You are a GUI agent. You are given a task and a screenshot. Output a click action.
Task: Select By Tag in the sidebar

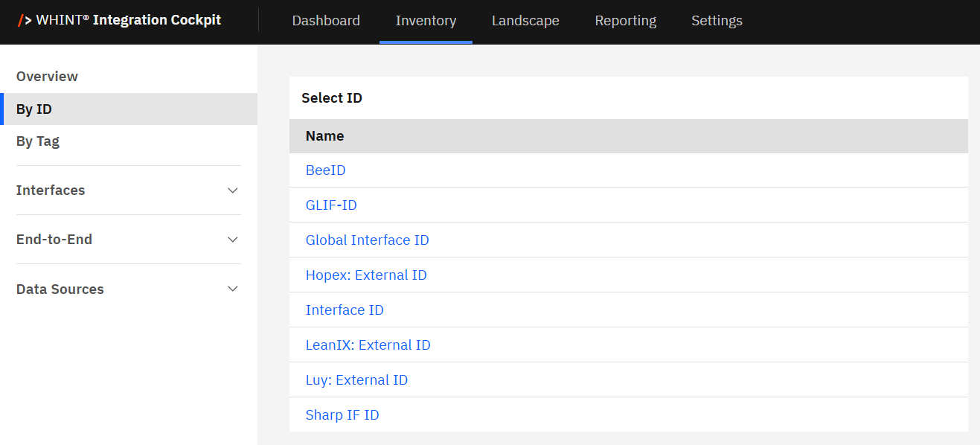(38, 141)
